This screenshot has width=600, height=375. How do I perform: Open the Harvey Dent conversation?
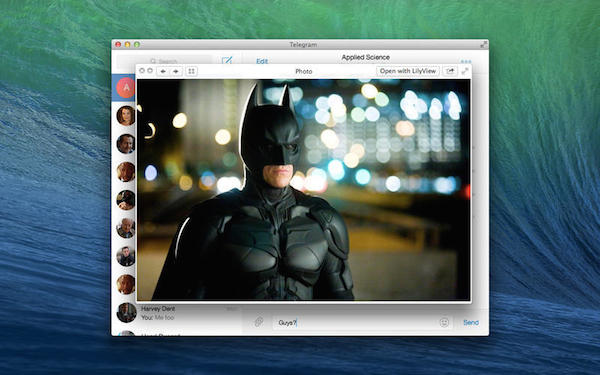click(177, 313)
